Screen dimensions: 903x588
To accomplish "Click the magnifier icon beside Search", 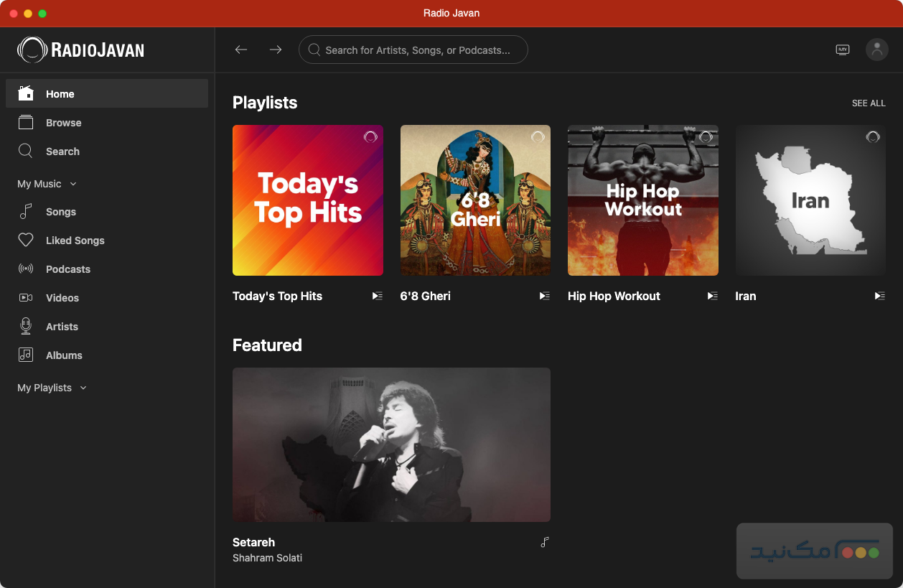I will pos(26,151).
